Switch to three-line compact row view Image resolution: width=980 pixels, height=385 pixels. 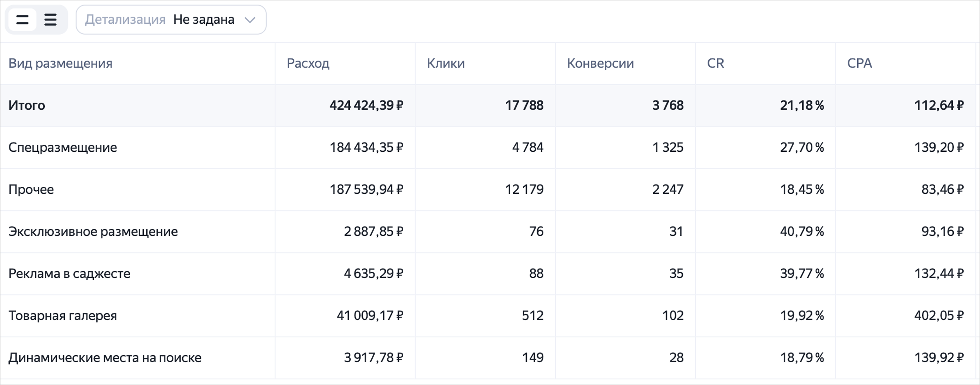tap(51, 20)
